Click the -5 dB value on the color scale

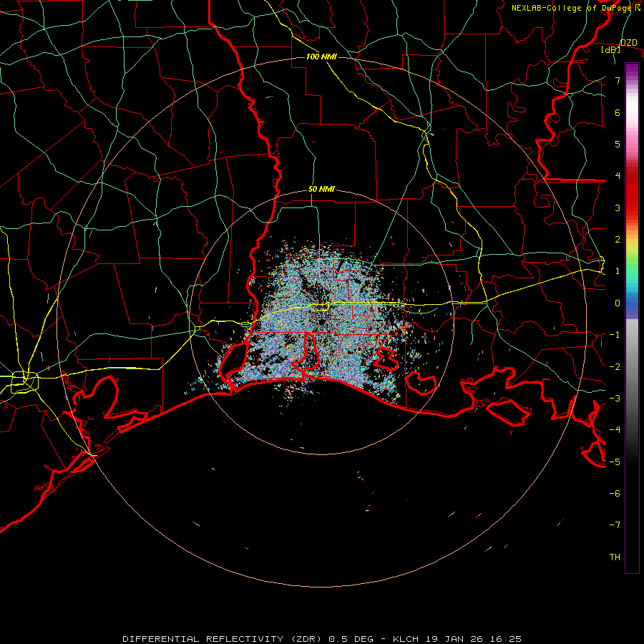615,462
